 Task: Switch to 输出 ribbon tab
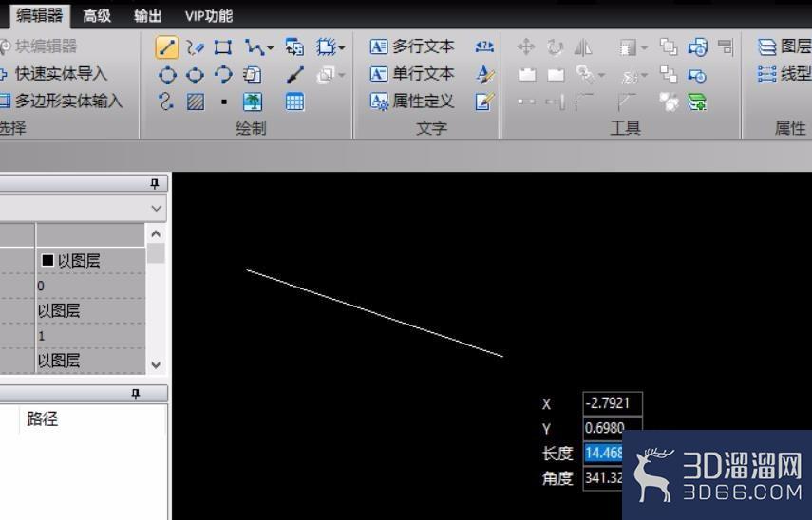147,16
